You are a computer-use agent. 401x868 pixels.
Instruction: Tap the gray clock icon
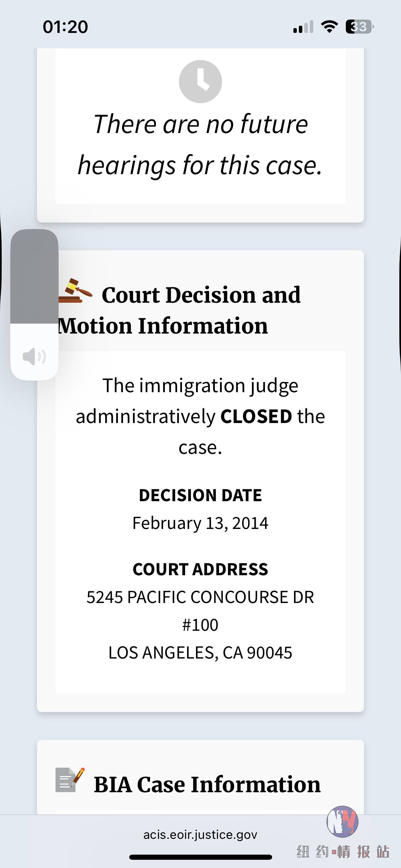(x=200, y=82)
